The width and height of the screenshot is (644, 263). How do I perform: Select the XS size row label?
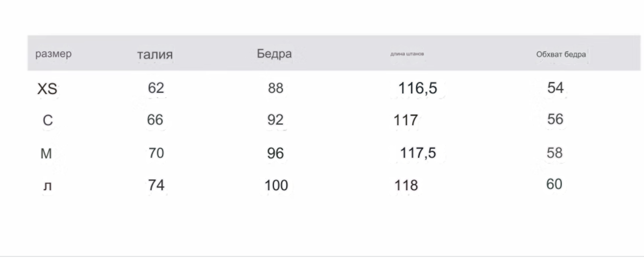tap(47, 90)
